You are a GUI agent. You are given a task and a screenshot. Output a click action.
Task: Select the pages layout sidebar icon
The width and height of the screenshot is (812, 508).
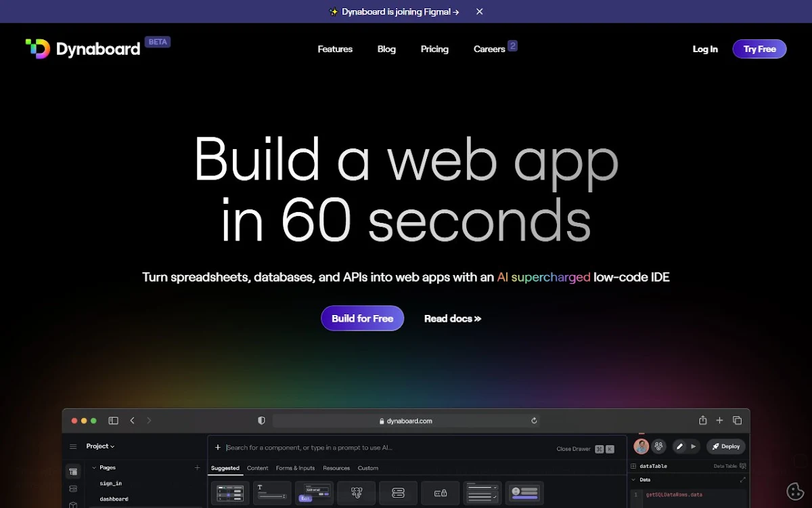point(73,471)
